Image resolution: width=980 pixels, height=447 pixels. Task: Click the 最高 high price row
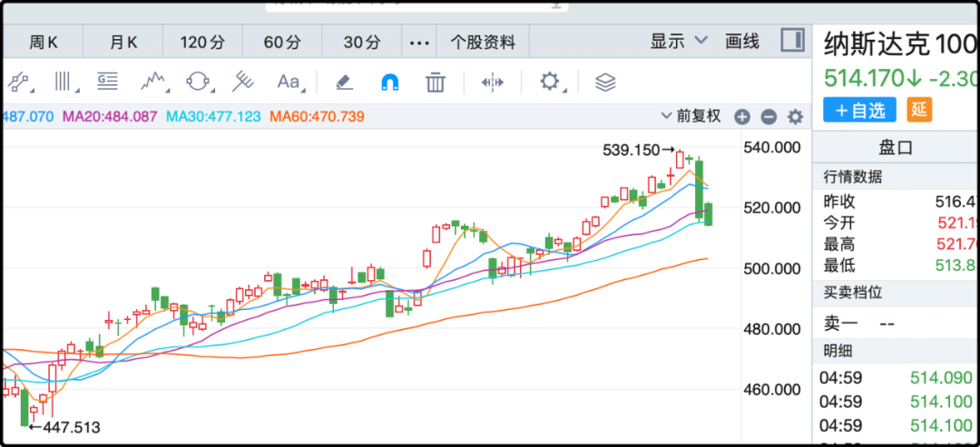click(x=896, y=244)
